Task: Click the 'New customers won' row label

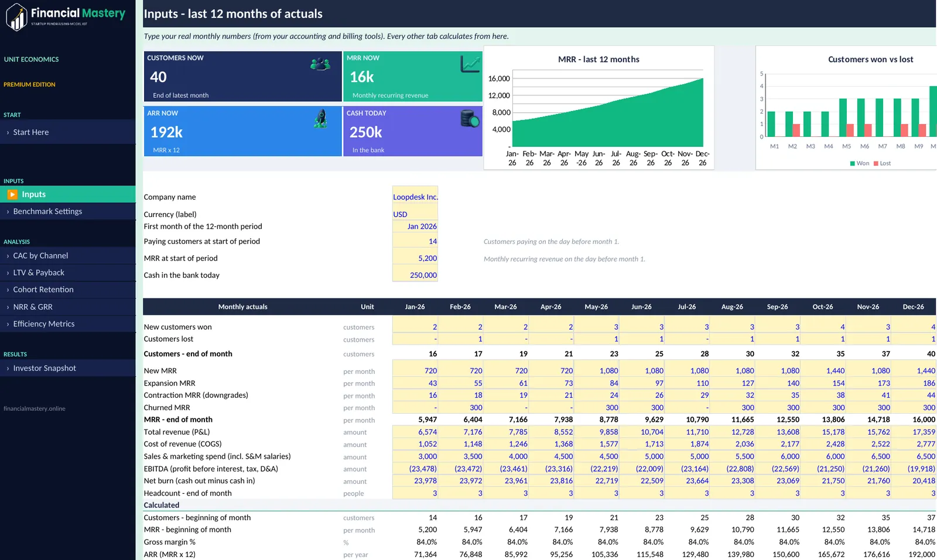Action: pyautogui.click(x=178, y=327)
